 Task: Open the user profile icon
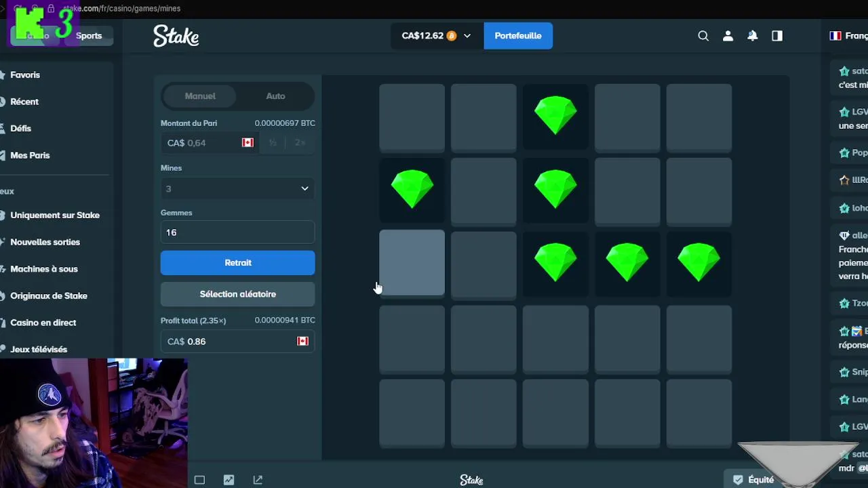click(x=728, y=36)
